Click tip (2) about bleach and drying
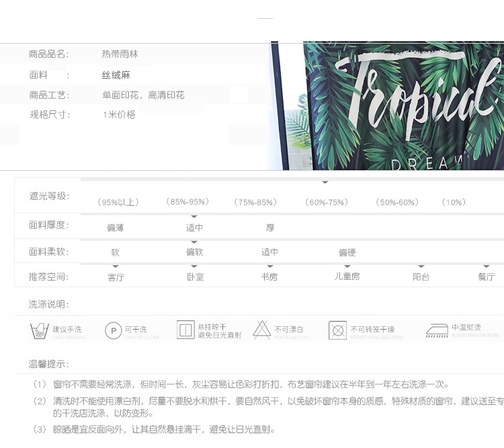Screen dimensions: 504x448 tap(268, 407)
